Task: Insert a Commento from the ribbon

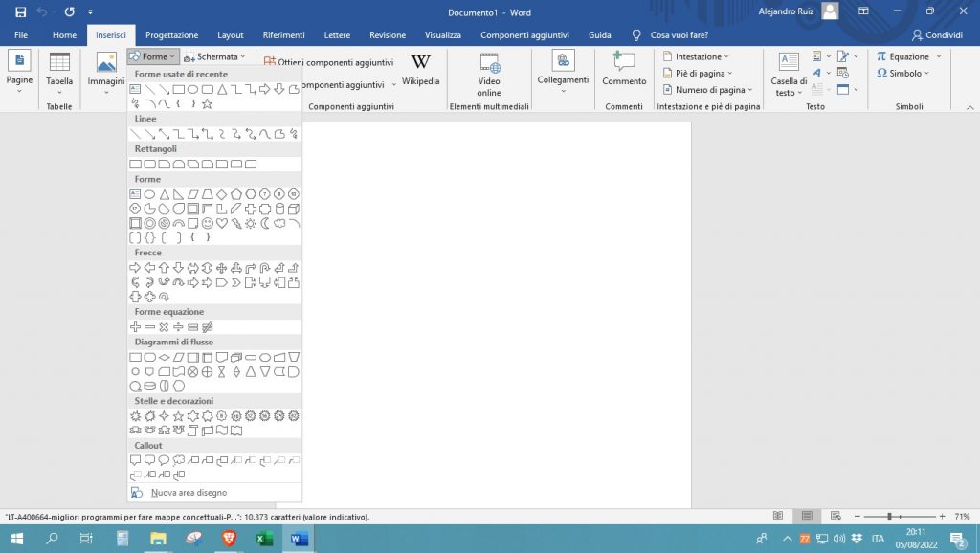Action: click(x=624, y=70)
